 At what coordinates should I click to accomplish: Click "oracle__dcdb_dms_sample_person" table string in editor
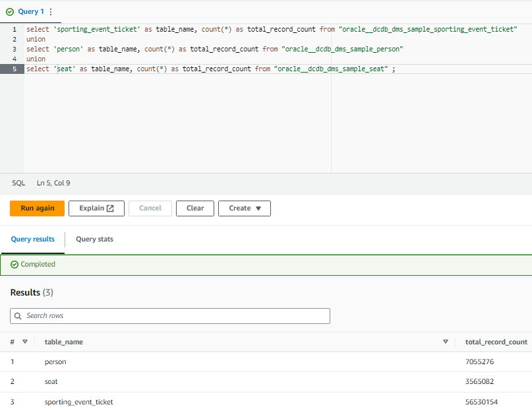coord(342,49)
